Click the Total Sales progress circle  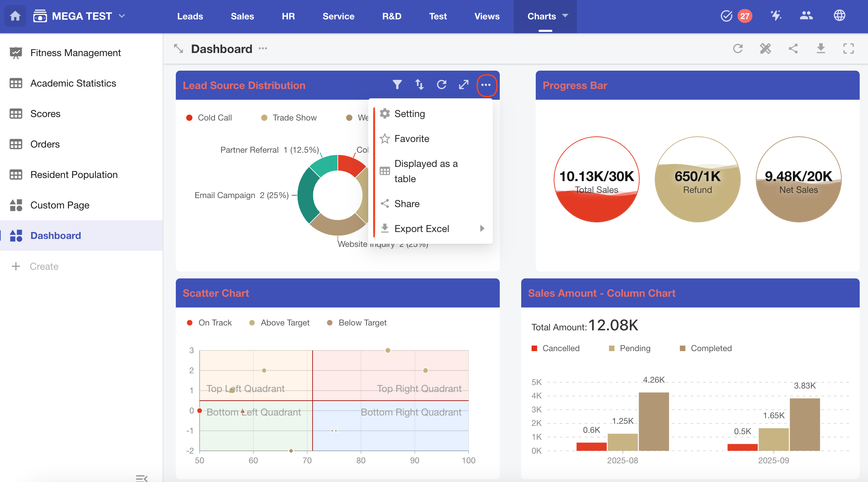[x=597, y=179]
